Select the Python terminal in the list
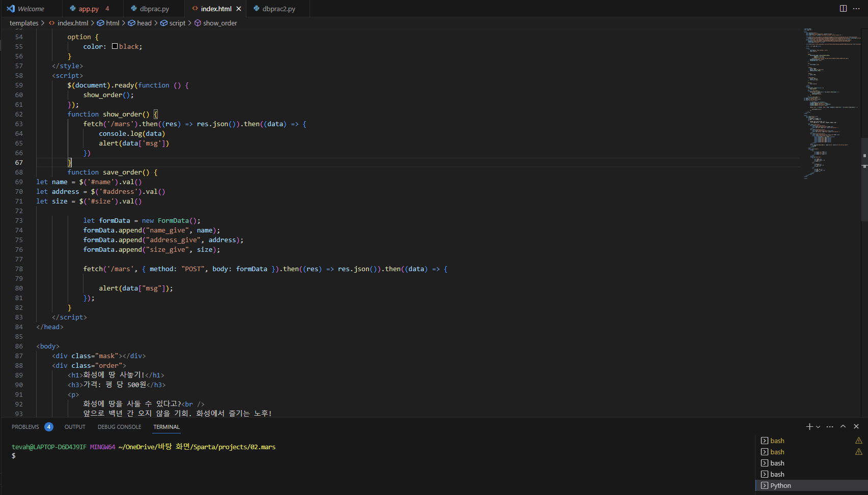The image size is (868, 495). tap(811, 485)
